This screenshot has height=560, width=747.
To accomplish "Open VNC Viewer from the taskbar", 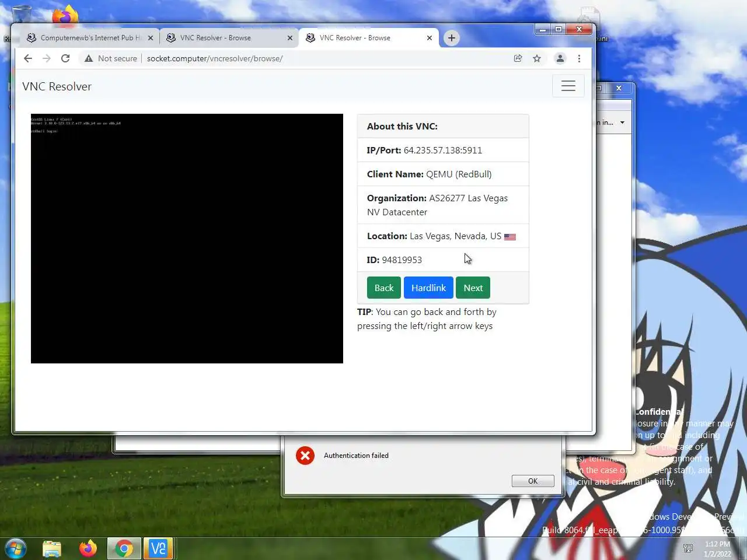I will 158,548.
